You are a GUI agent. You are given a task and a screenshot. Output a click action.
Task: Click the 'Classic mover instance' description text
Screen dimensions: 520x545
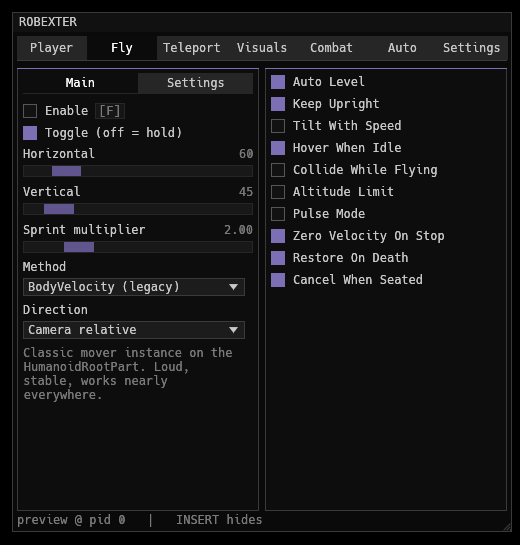point(128,374)
